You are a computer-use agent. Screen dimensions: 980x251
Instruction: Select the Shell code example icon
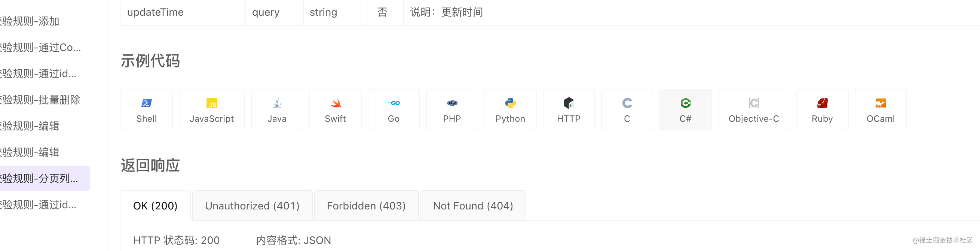(147, 103)
